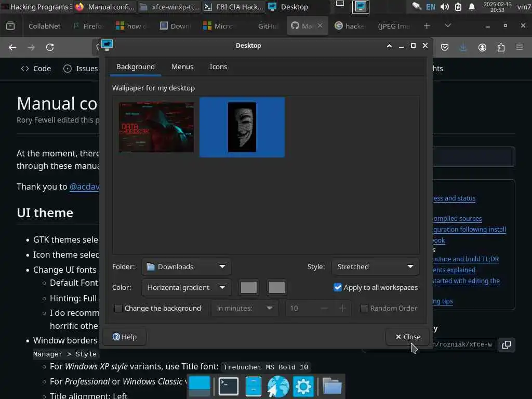This screenshot has width=532, height=399.
Task: Click the EN keyboard layout indicator
Action: (431, 7)
